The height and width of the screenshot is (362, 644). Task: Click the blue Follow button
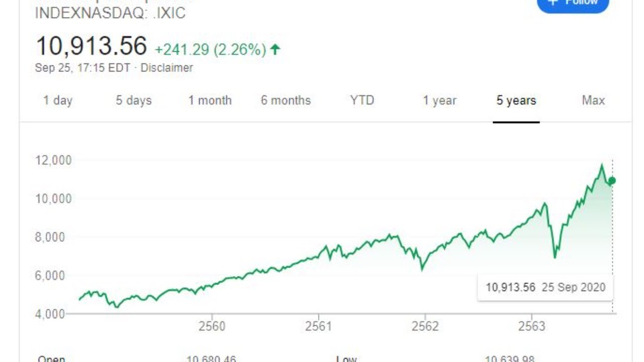[573, 4]
